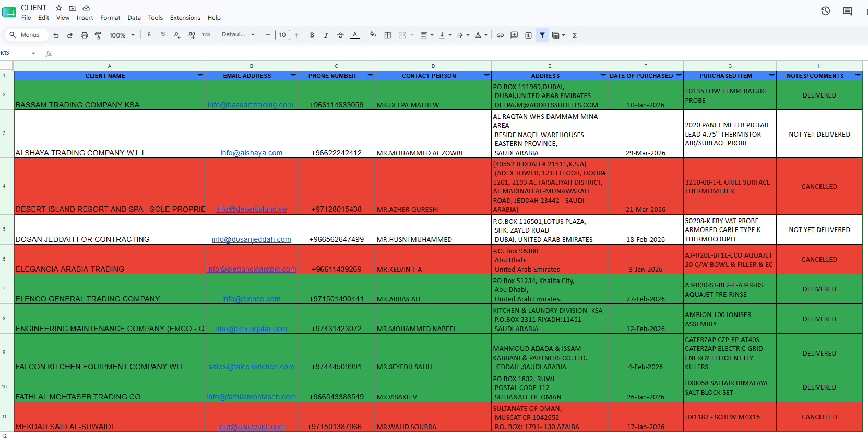Image resolution: width=868 pixels, height=438 pixels.
Task: Format as percent
Action: (163, 35)
